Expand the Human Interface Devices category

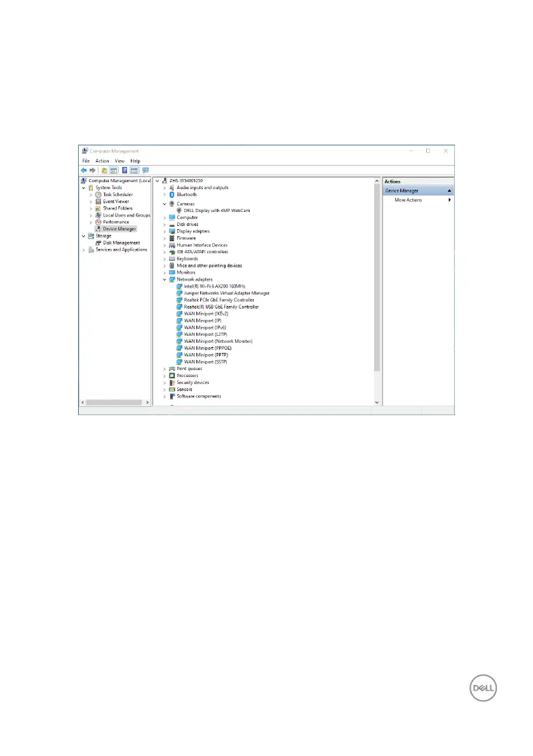pos(165,246)
